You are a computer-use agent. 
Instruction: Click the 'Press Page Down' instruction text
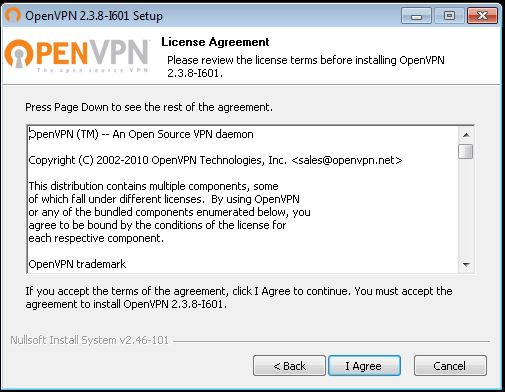[149, 107]
